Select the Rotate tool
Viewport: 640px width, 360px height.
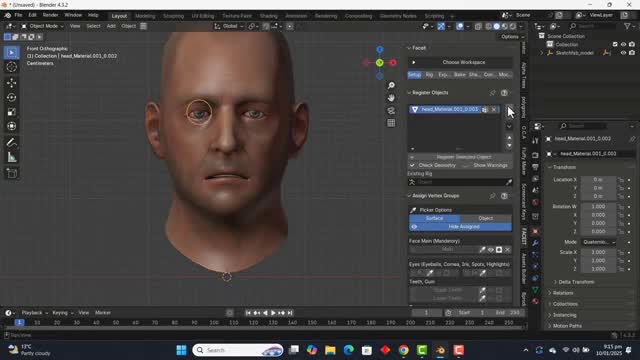[11, 98]
